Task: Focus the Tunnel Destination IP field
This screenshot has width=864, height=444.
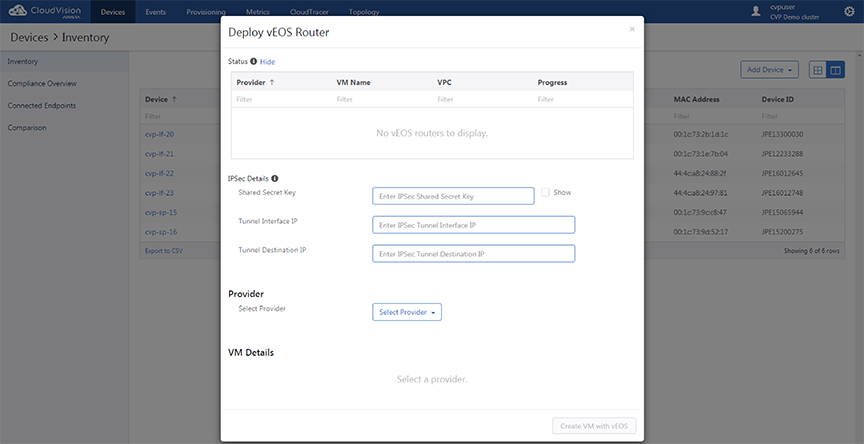Action: 473,254
